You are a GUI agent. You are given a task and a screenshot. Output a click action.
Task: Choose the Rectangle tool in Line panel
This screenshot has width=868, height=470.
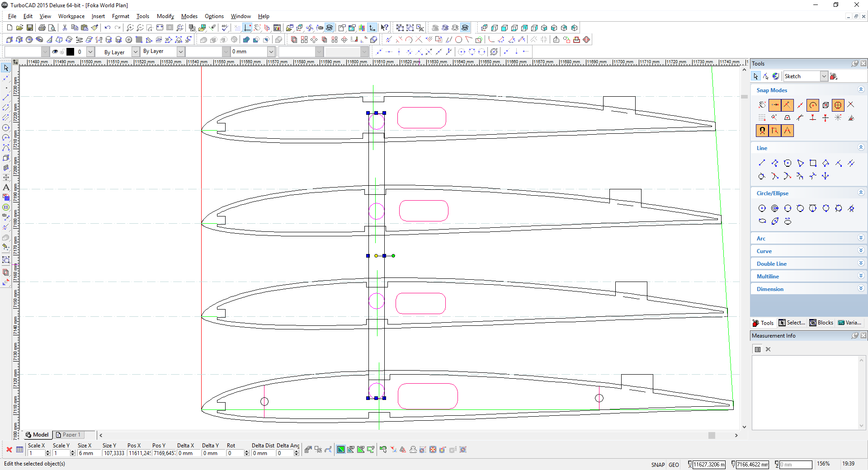click(813, 163)
